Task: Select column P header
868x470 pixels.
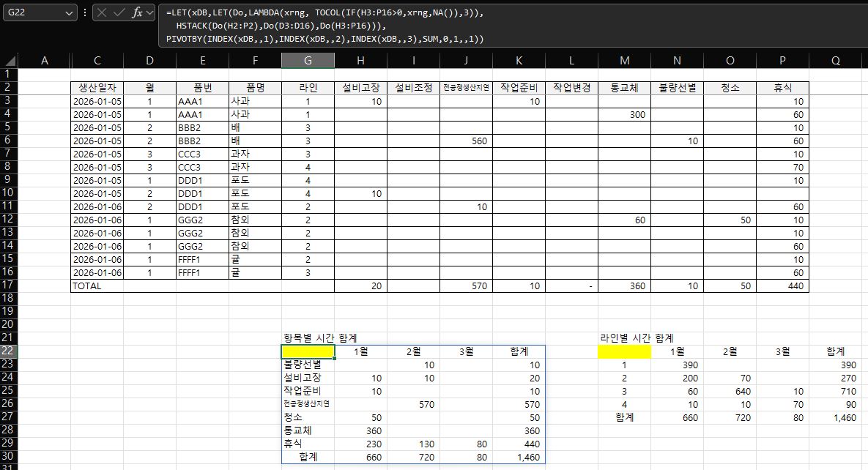Action: click(x=782, y=61)
